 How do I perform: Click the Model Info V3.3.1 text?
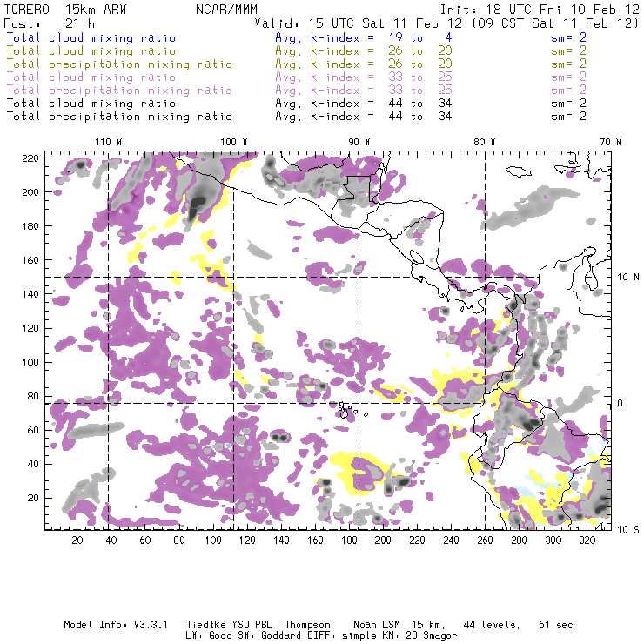pyautogui.click(x=106, y=625)
